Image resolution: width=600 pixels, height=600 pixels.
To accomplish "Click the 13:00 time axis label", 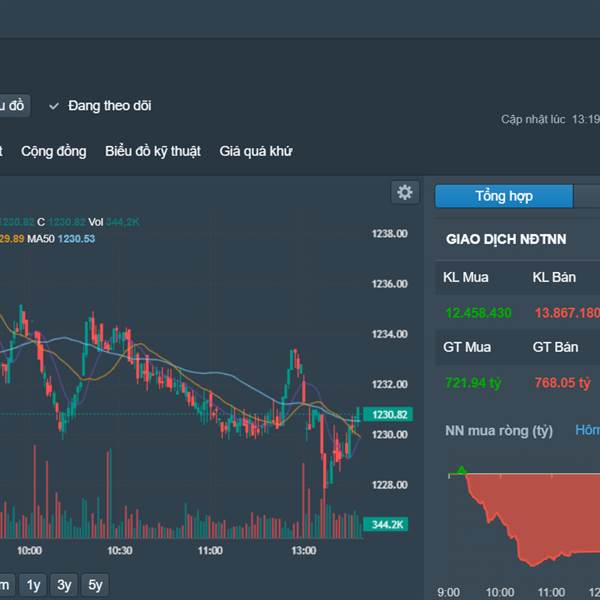I will click(304, 551).
